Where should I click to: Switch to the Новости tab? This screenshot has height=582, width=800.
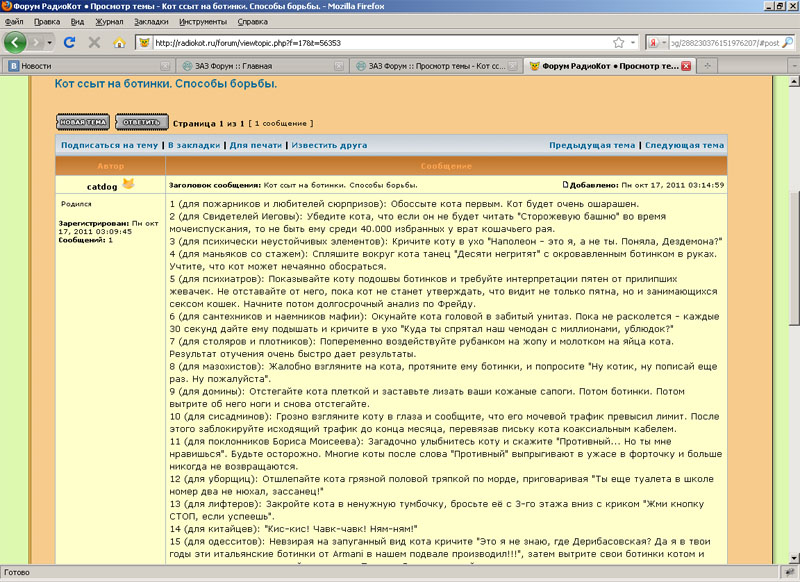(x=88, y=66)
